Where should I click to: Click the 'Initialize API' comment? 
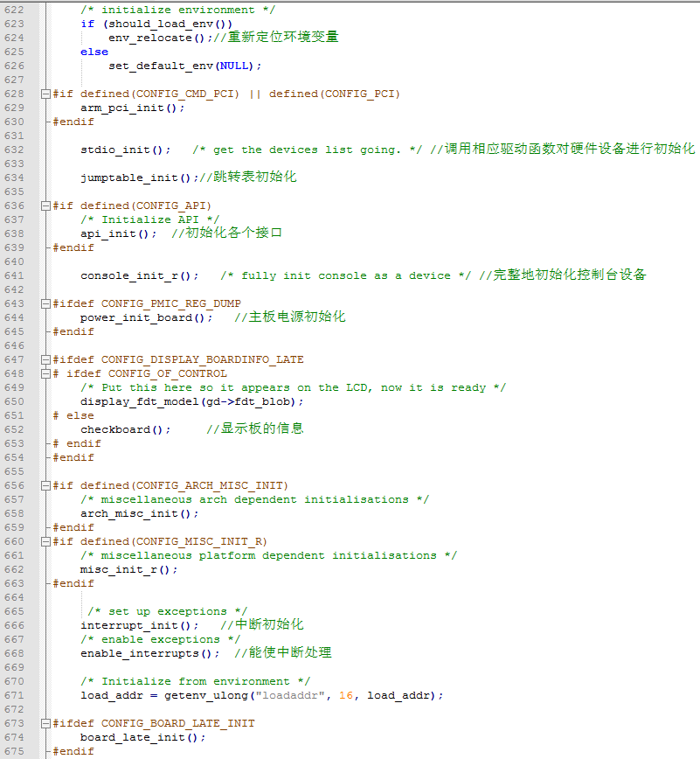(x=150, y=219)
